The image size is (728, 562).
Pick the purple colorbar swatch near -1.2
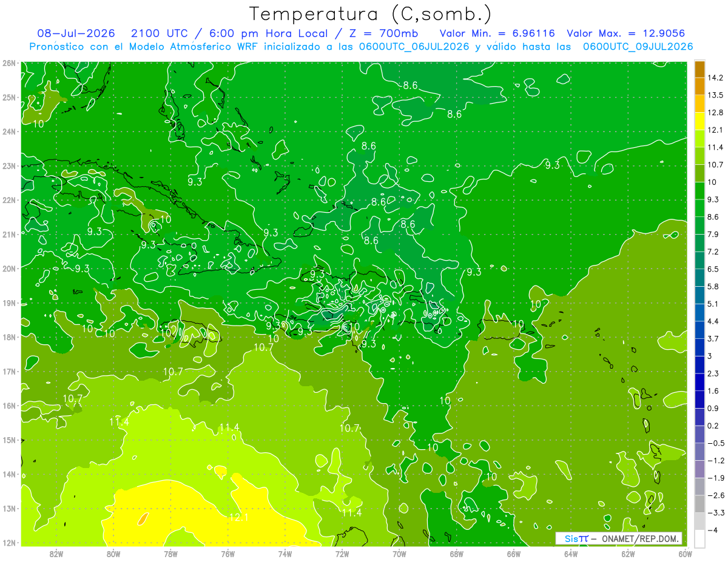tap(699, 469)
